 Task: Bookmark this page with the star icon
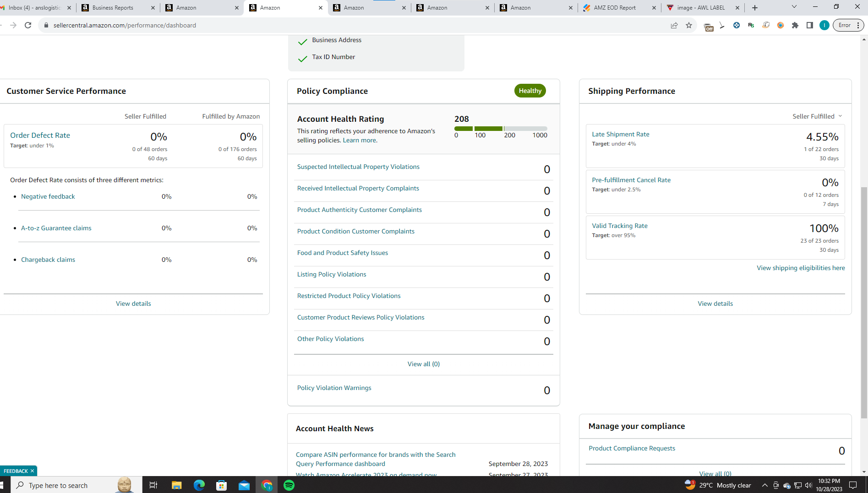pos(689,25)
